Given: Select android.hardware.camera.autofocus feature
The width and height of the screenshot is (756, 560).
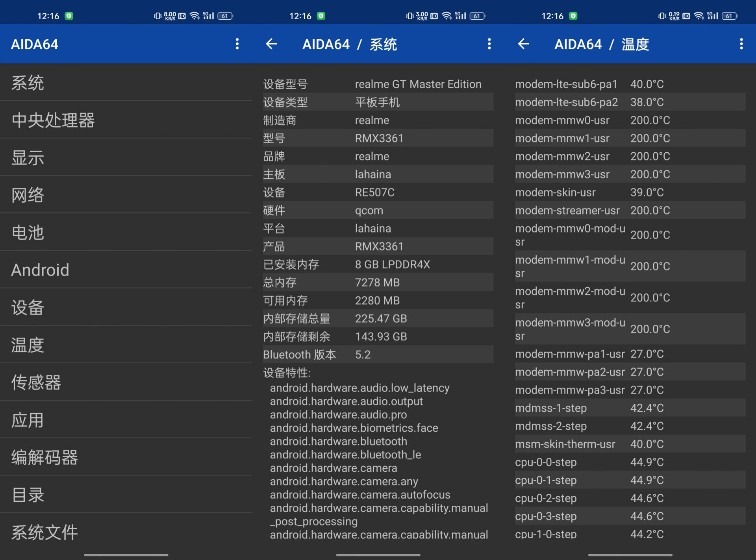Looking at the screenshot, I should pyautogui.click(x=360, y=495).
